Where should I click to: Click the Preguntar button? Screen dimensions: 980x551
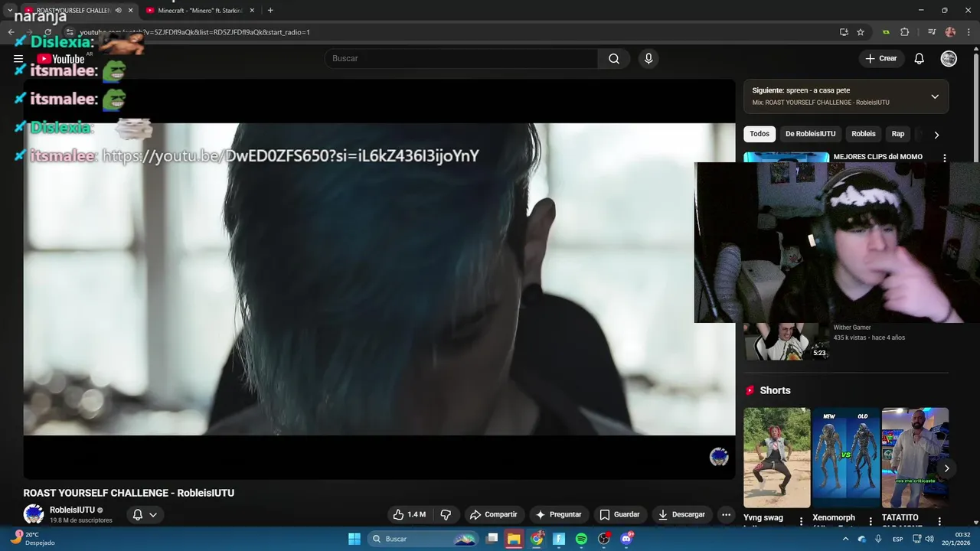coord(558,514)
